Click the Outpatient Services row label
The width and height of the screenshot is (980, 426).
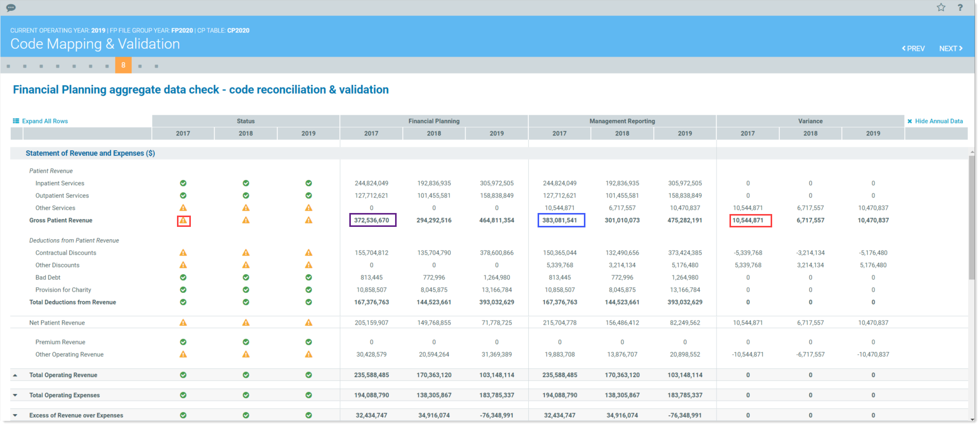(62, 196)
